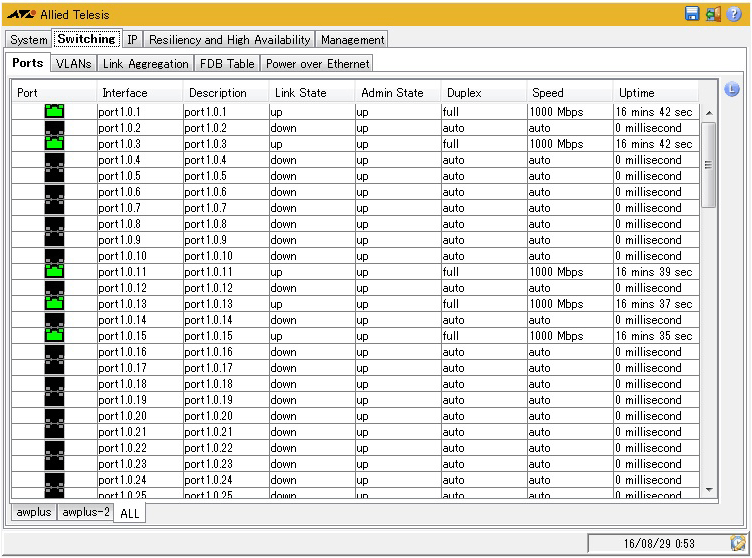Image resolution: width=752 pixels, height=558 pixels.
Task: Select the green port1.0.1 port icon
Action: pyautogui.click(x=54, y=111)
